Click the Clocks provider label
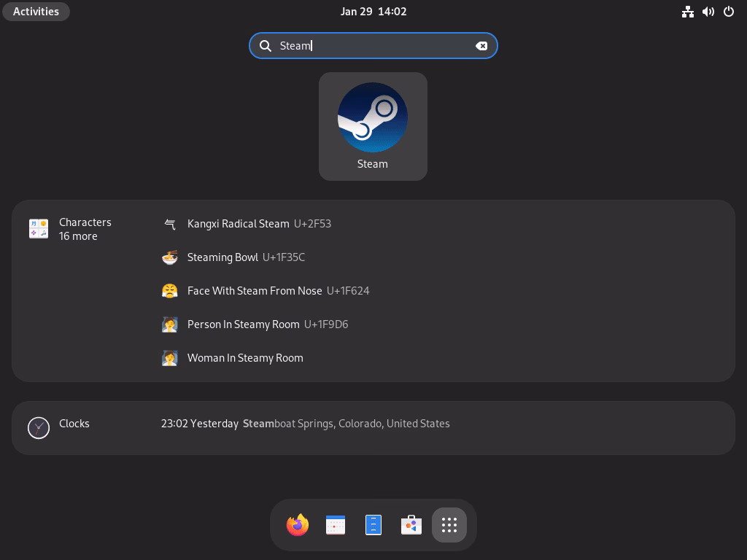The width and height of the screenshot is (747, 560). 74,424
